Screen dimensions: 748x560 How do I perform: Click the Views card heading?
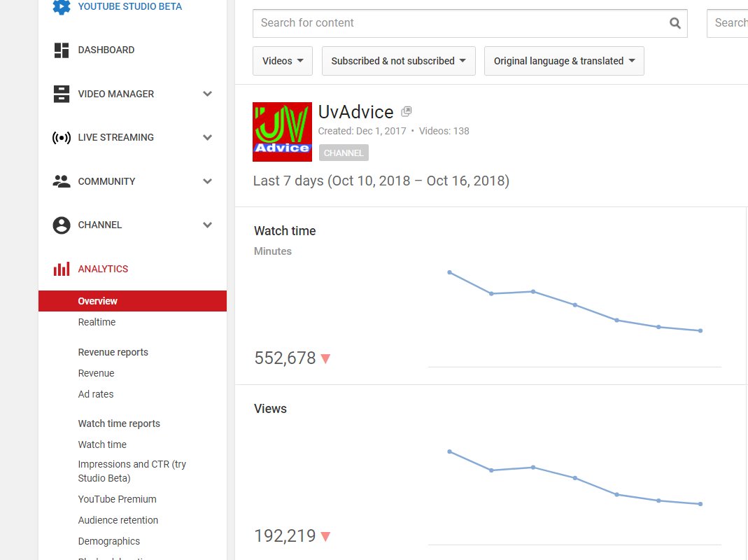tap(270, 409)
